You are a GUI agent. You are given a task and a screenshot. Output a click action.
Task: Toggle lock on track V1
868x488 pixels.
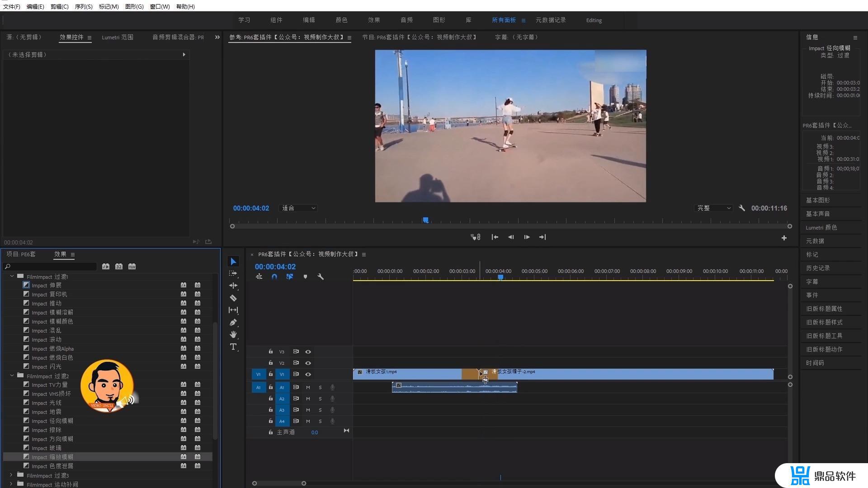coord(270,374)
